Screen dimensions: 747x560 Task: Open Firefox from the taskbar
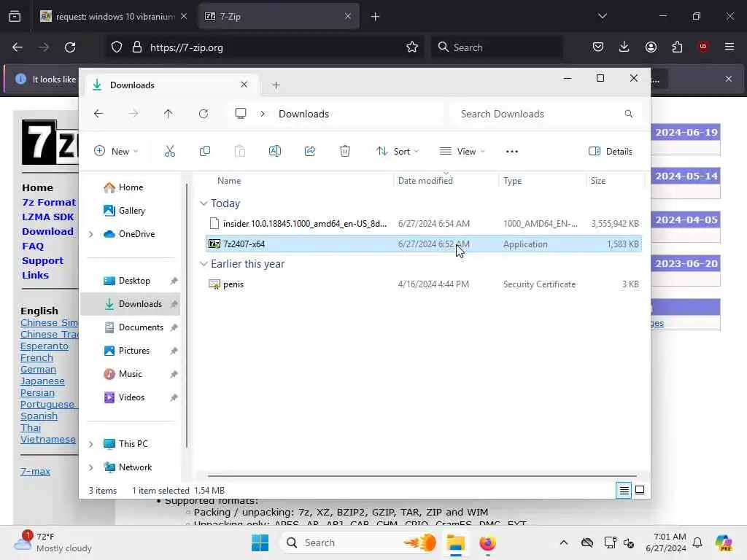point(487,542)
